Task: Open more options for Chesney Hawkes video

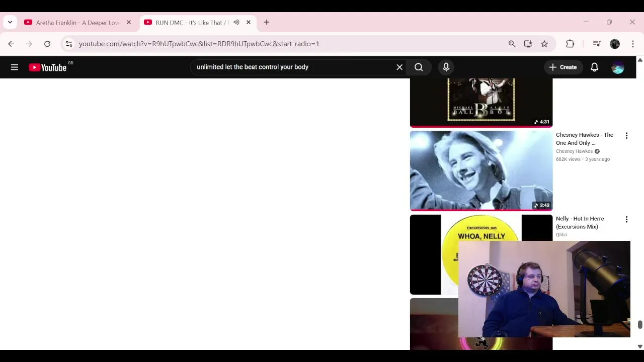Action: (x=626, y=136)
